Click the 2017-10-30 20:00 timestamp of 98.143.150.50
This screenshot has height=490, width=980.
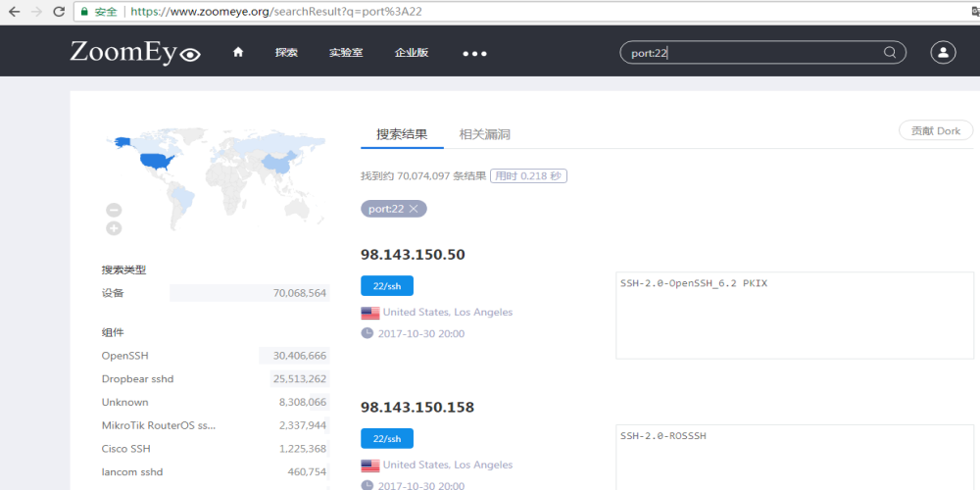point(421,334)
